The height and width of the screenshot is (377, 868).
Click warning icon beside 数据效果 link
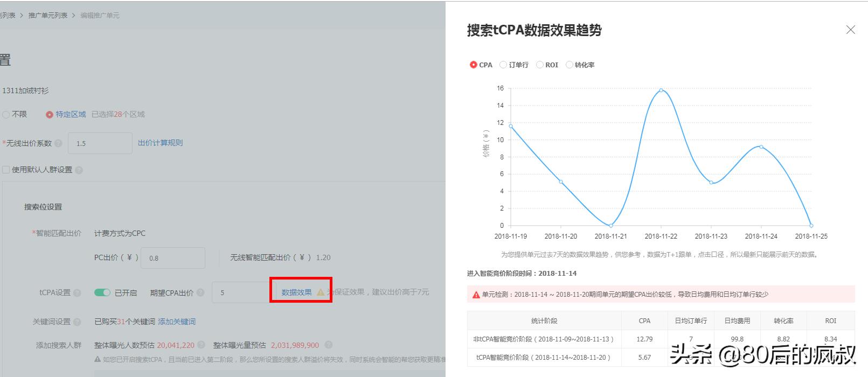[x=321, y=292]
